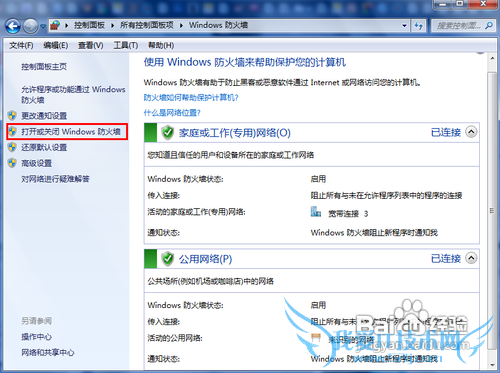Click the Windows 防火墙 breadcrumb
The image size is (500, 373).
point(218,25)
